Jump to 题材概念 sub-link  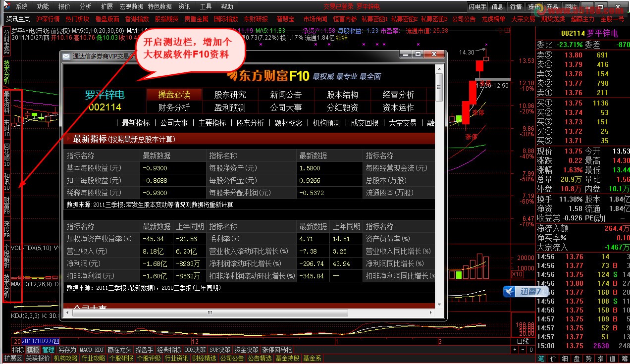pos(288,123)
